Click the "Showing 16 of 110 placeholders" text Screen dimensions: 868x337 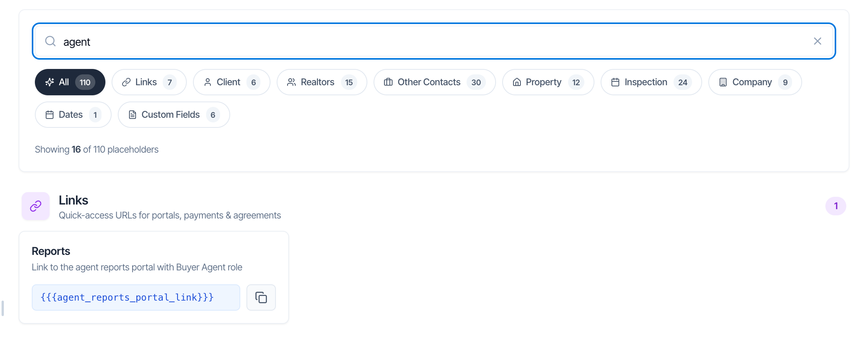tap(96, 150)
